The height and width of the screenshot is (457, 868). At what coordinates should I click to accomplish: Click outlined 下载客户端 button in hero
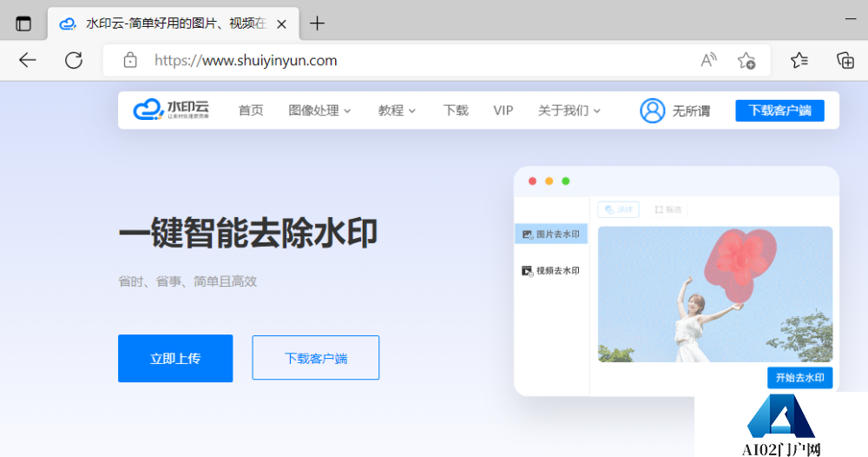(316, 358)
